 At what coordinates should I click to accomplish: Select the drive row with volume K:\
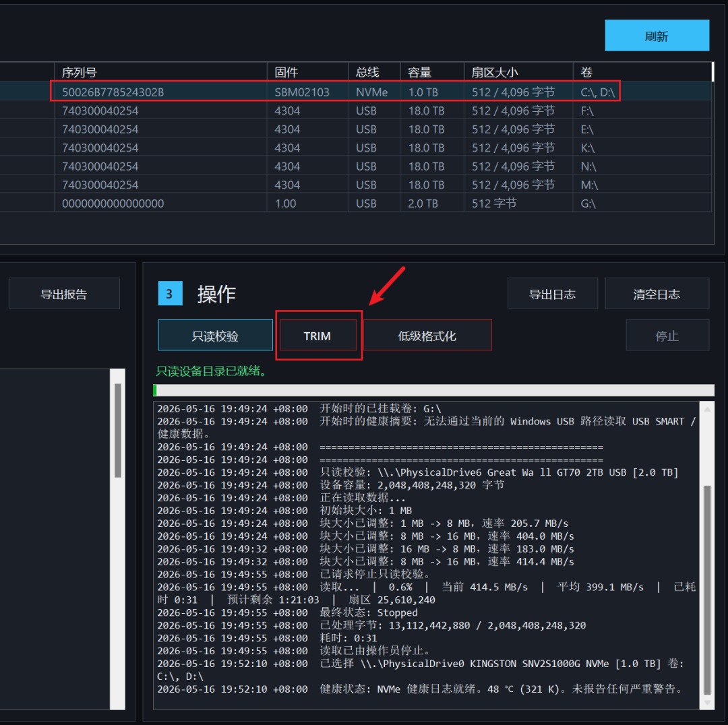pos(356,148)
